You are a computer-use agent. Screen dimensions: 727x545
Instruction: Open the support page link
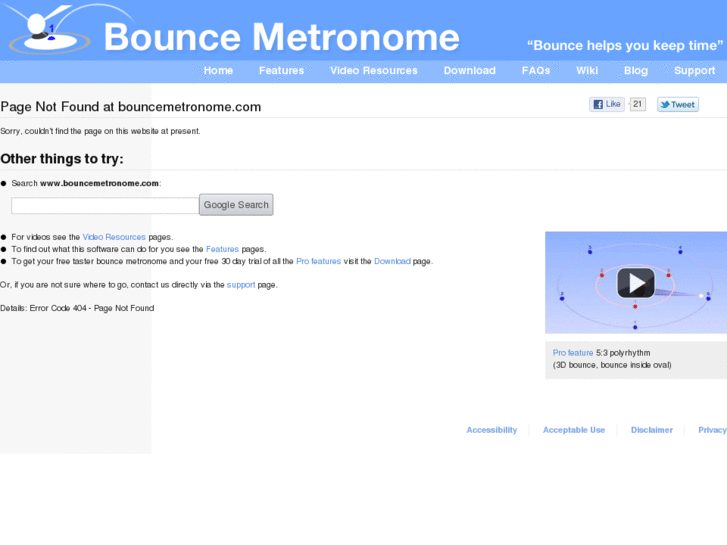pyautogui.click(x=241, y=285)
